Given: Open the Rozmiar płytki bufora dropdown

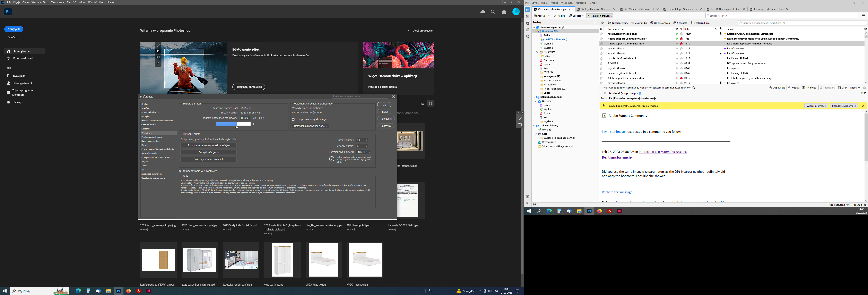Looking at the screenshot, I should pyautogui.click(x=369, y=152).
